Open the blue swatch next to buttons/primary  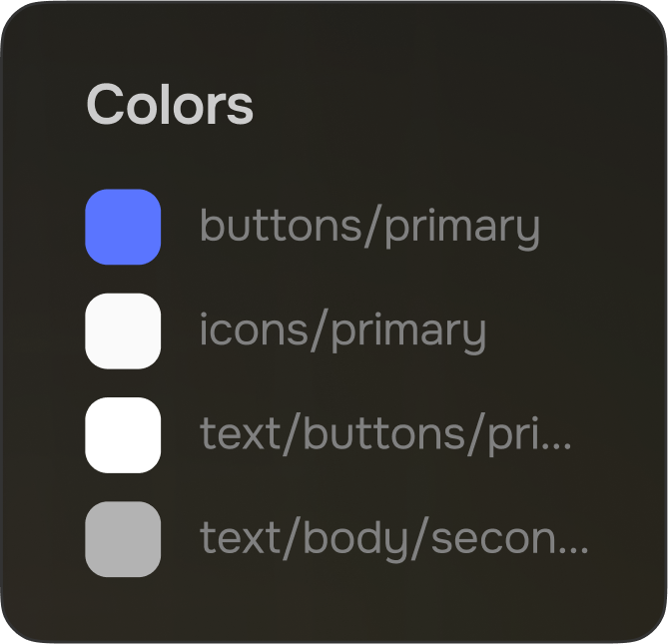[123, 227]
